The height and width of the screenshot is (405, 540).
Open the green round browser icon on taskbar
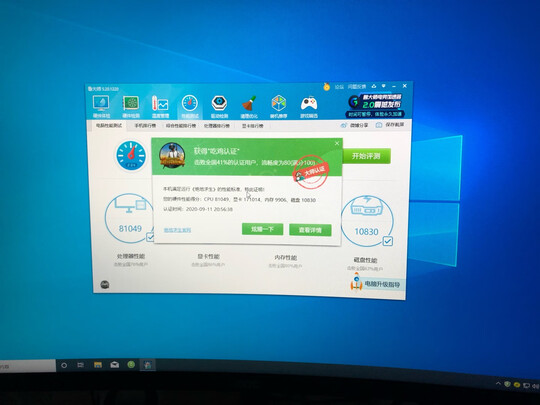[131, 364]
